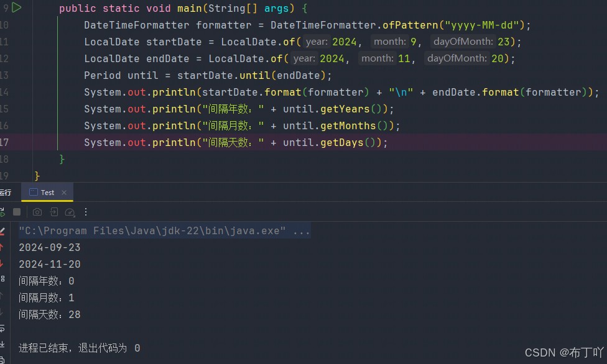This screenshot has height=364, width=607.
Task: Click the main method name in code
Action: click(x=189, y=8)
